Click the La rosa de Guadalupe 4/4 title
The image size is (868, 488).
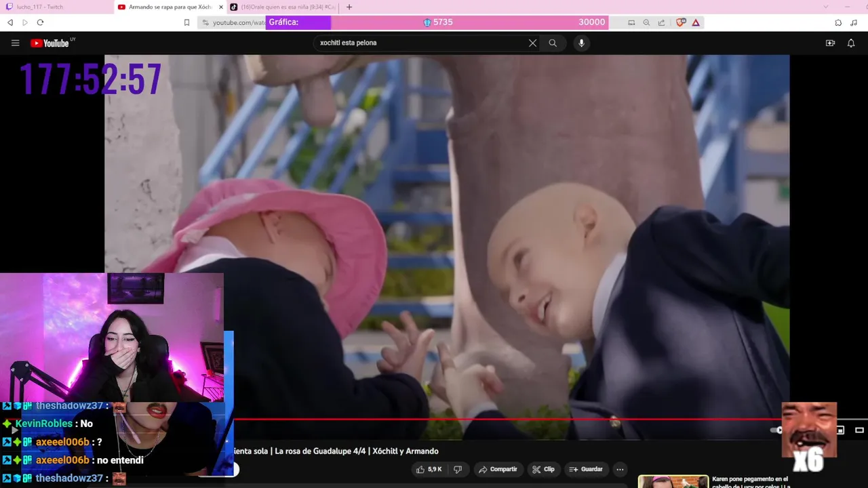point(336,451)
